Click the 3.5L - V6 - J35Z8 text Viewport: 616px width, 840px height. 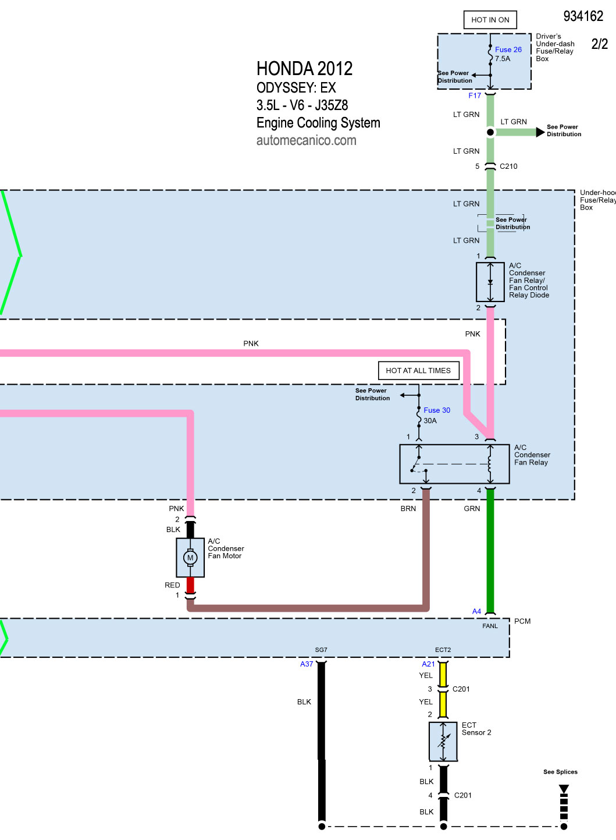click(x=302, y=105)
